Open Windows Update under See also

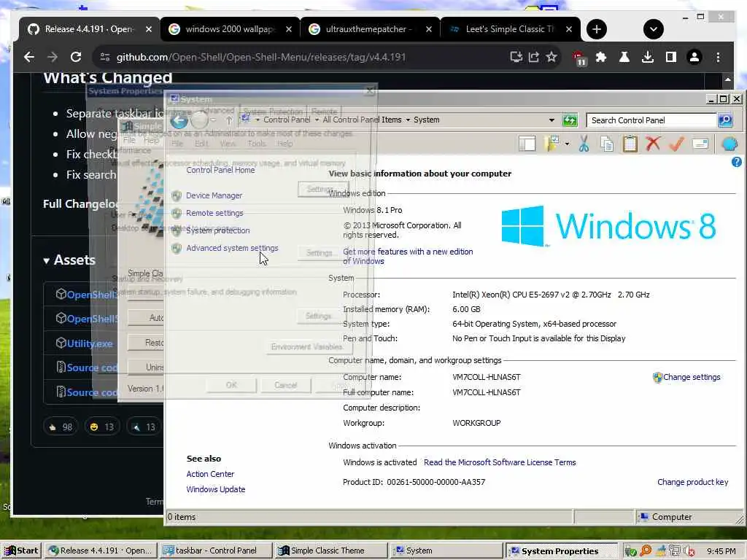215,489
